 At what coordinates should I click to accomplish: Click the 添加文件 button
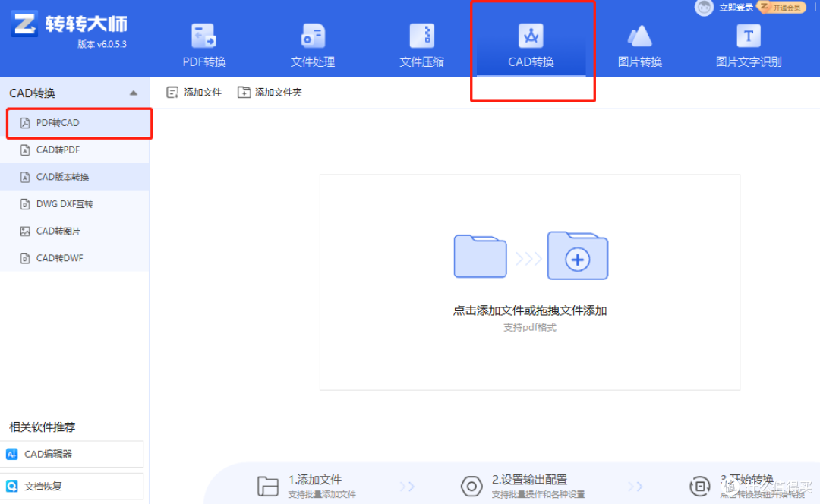tap(194, 93)
